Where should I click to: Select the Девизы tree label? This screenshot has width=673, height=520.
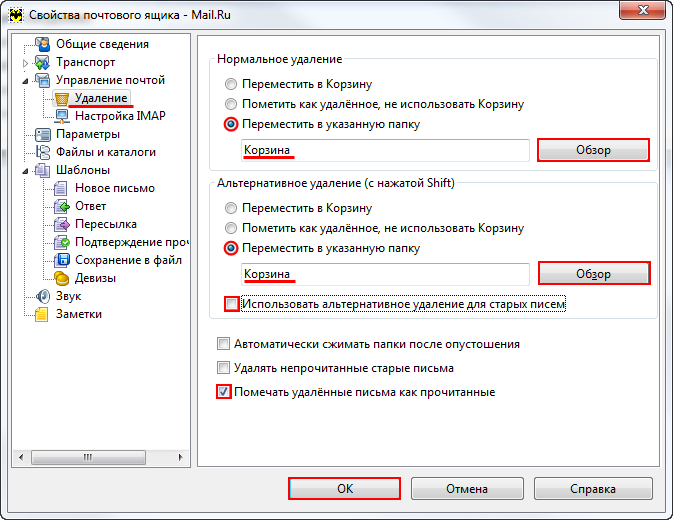[x=95, y=278]
